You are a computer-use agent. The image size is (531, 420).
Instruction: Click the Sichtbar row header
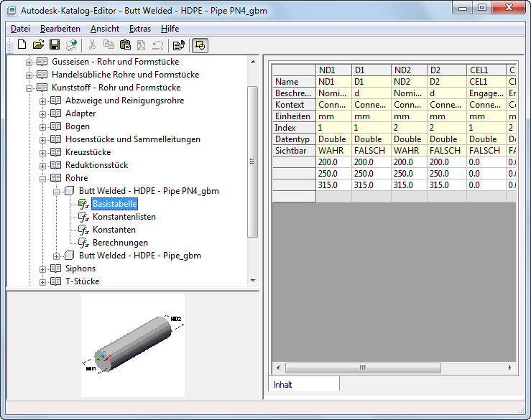click(x=294, y=151)
